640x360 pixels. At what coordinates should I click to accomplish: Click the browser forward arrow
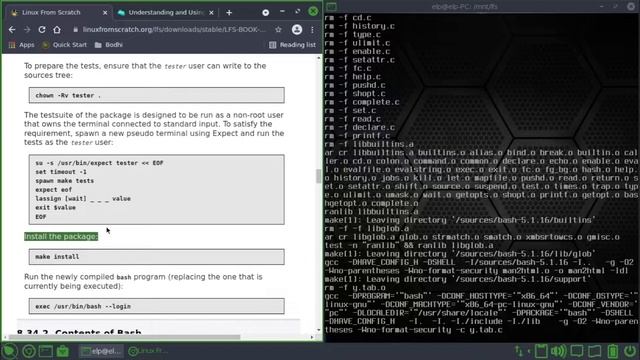point(27,29)
